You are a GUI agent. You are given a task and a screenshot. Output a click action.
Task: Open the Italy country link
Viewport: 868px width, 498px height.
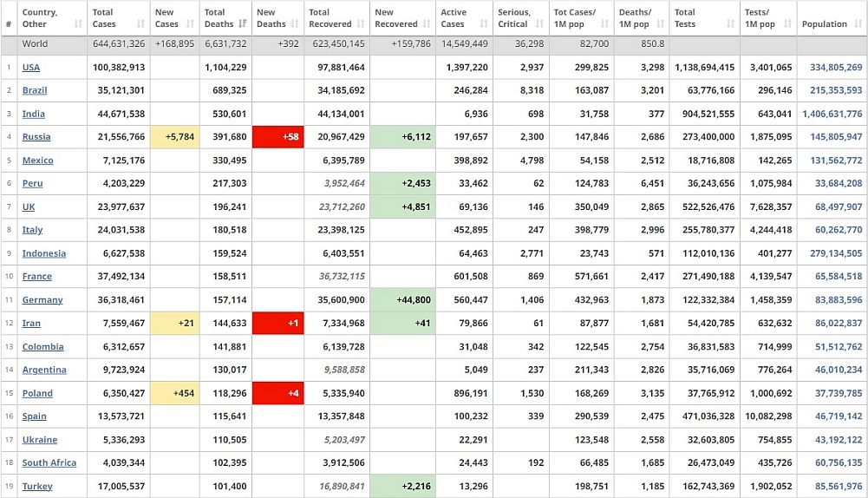pyautogui.click(x=32, y=230)
